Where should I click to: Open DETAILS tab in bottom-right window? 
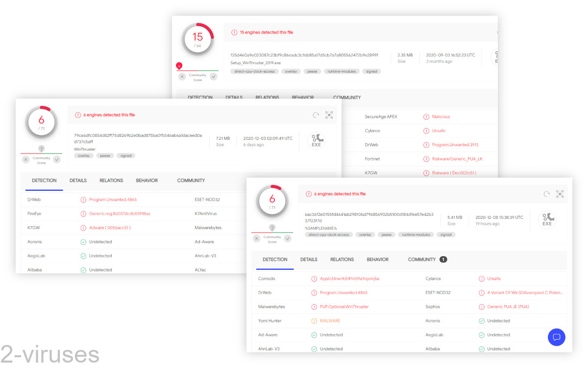(309, 260)
